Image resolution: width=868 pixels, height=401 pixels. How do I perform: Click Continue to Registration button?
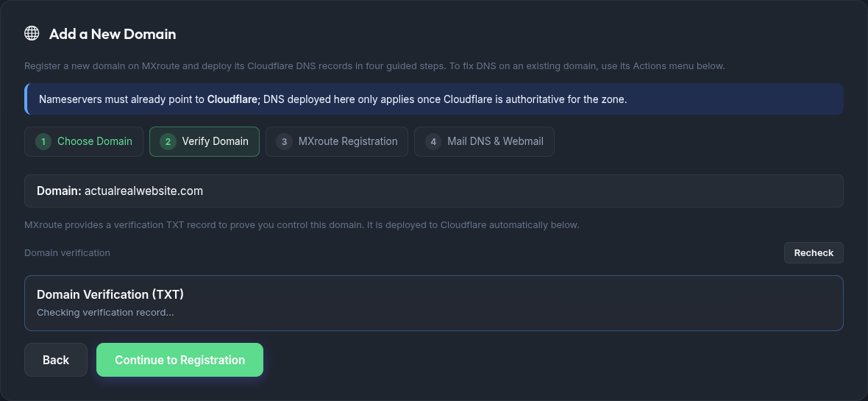click(180, 360)
